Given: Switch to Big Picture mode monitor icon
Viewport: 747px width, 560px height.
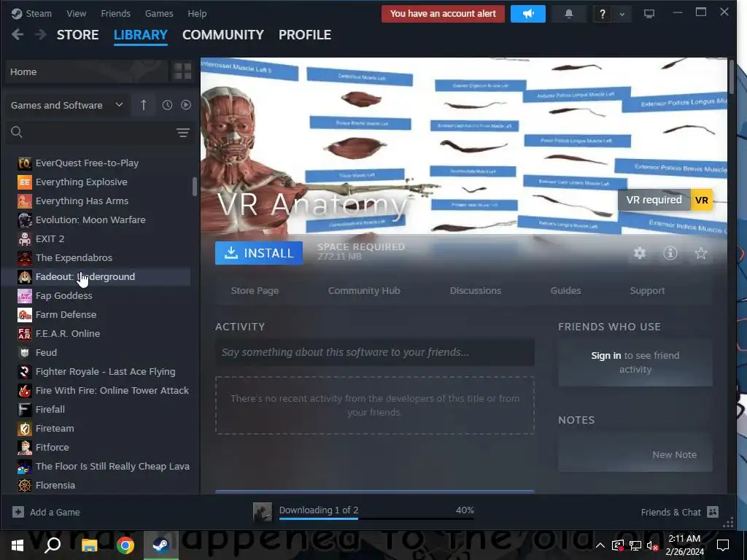Looking at the screenshot, I should click(649, 14).
